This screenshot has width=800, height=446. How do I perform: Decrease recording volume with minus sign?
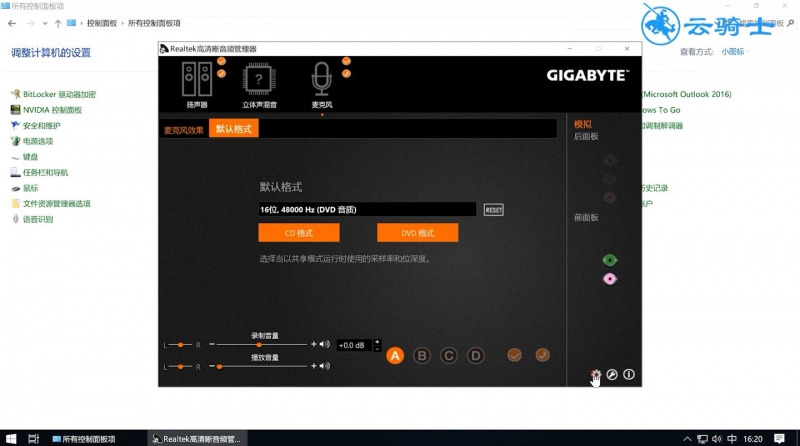[x=212, y=344]
